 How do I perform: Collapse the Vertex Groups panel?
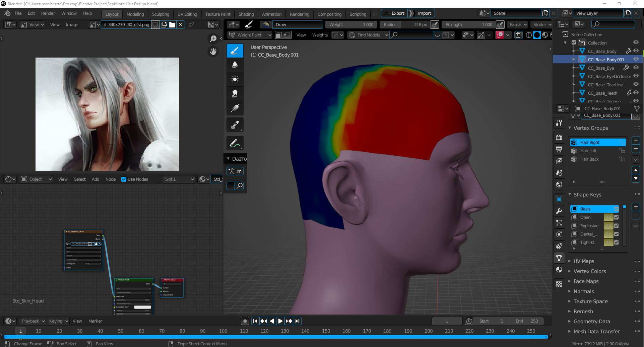tap(590, 128)
